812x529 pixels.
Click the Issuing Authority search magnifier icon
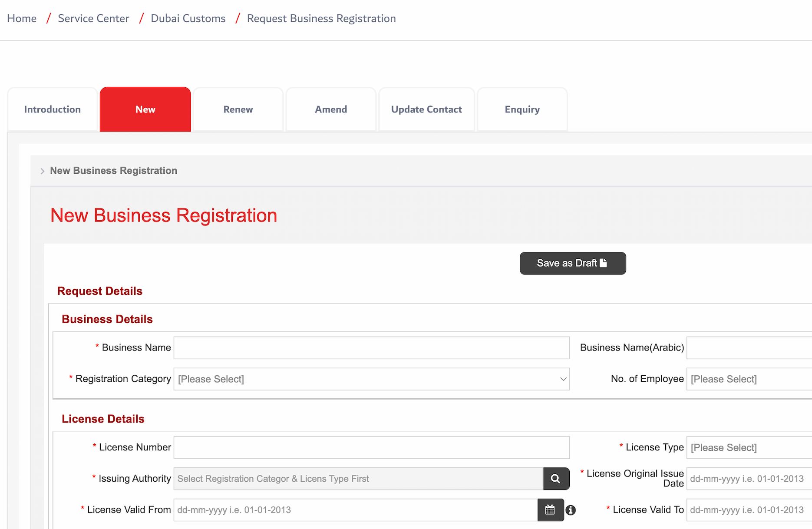[556, 479]
